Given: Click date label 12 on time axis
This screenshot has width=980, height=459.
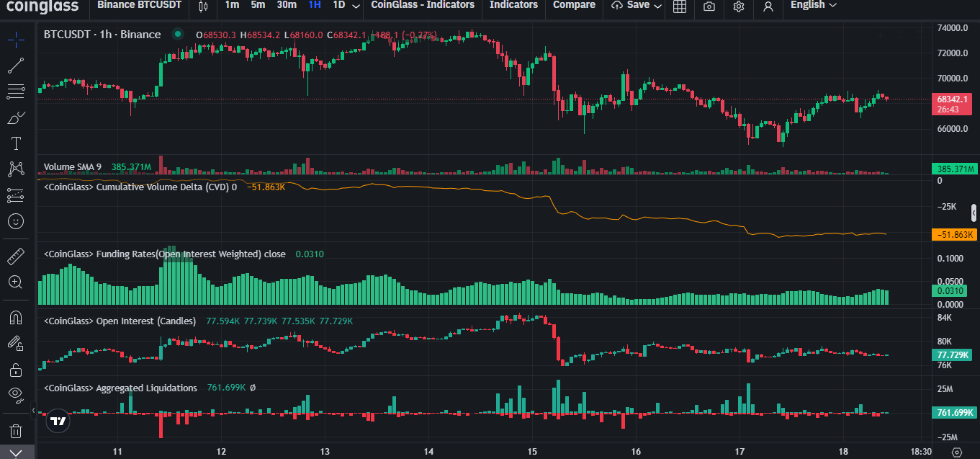Looking at the screenshot, I should [221, 452].
